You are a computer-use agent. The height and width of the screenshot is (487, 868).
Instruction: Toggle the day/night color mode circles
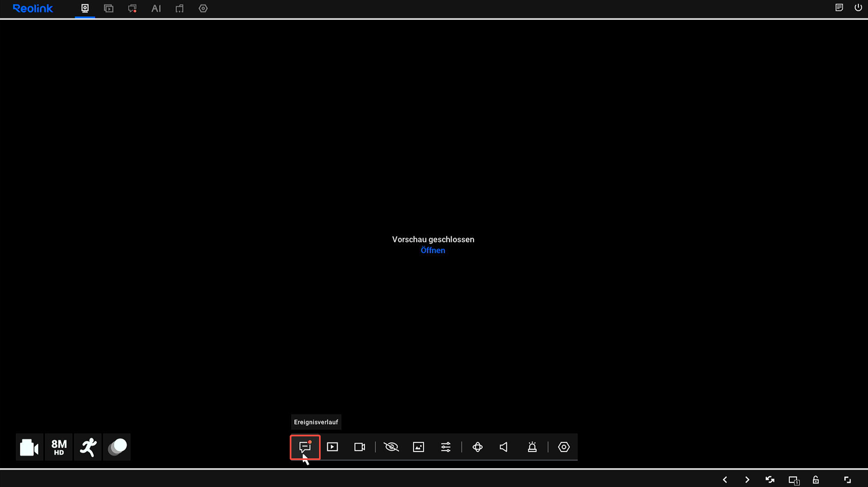(x=117, y=447)
